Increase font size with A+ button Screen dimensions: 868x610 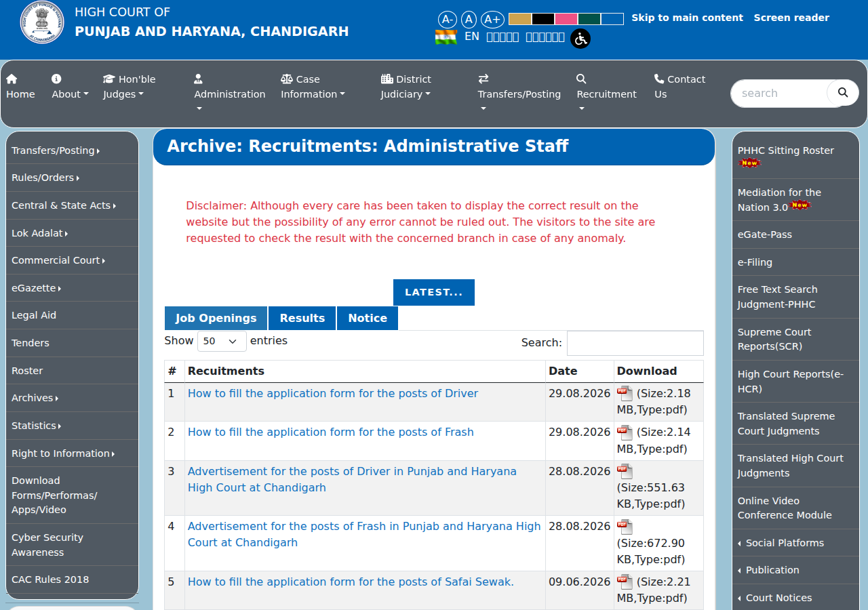pyautogui.click(x=492, y=19)
